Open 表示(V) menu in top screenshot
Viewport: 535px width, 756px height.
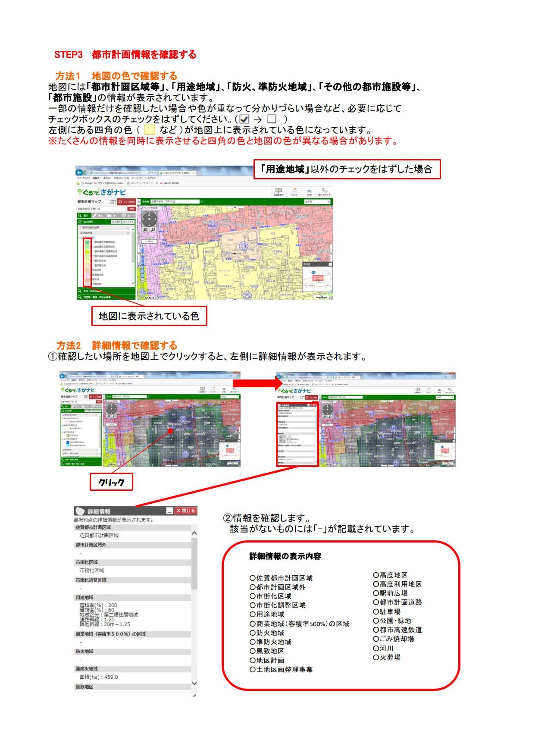click(107, 178)
